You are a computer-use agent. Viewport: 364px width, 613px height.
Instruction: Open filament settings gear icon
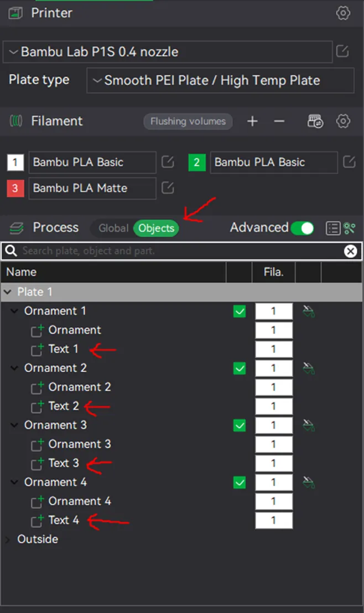click(343, 121)
